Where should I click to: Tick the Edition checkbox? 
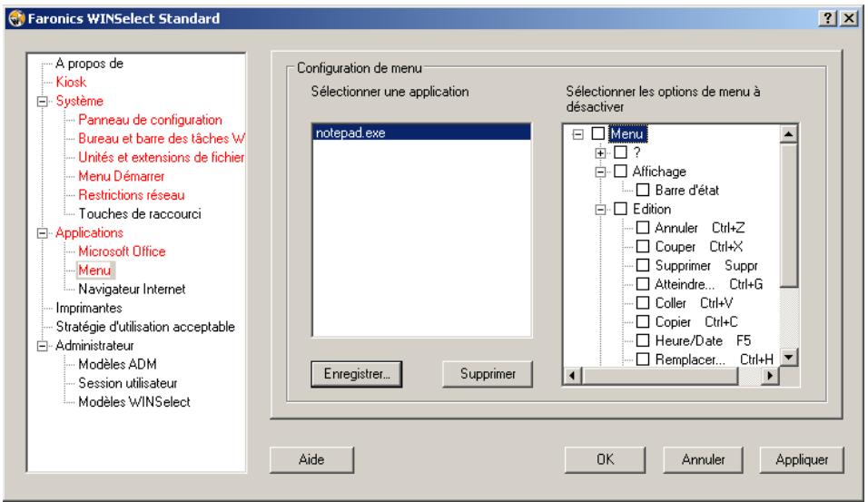[620, 209]
